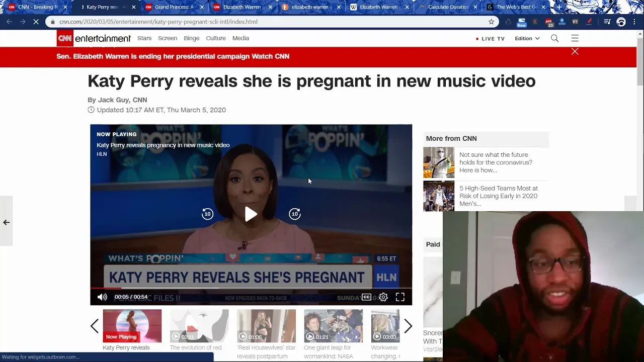The image size is (644, 362).
Task: Open the Chrome three-dot menu
Action: tap(635, 22)
